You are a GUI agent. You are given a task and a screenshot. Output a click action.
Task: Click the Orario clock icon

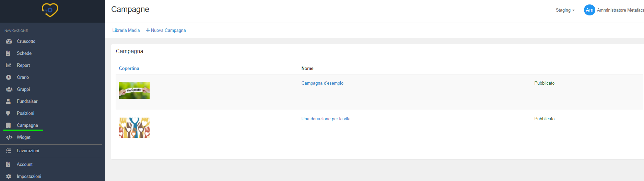9,77
